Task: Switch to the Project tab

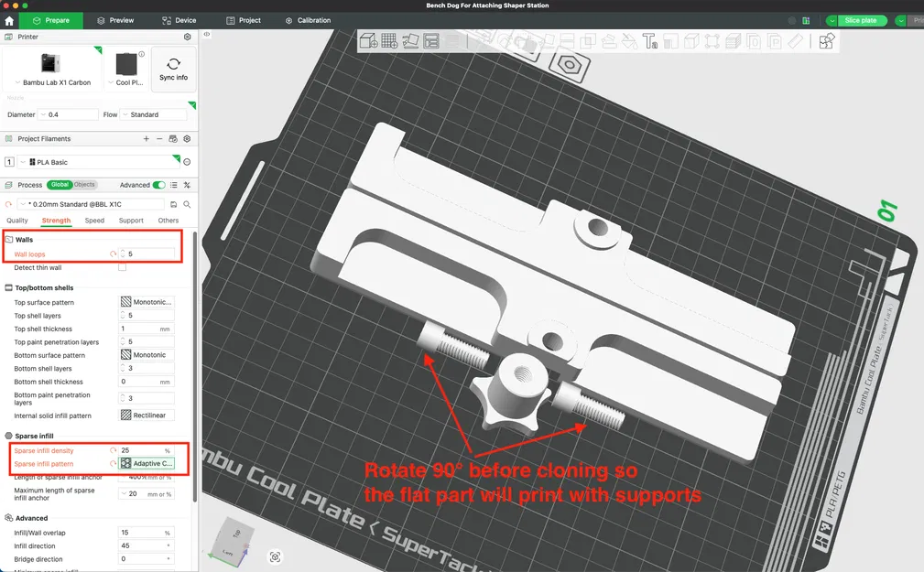Action: pos(244,21)
